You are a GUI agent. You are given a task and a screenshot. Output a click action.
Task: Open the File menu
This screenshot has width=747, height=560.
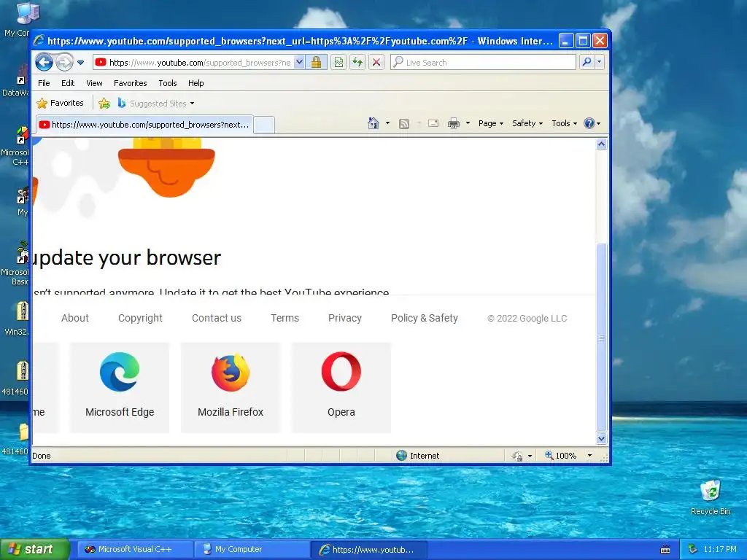[x=44, y=83]
